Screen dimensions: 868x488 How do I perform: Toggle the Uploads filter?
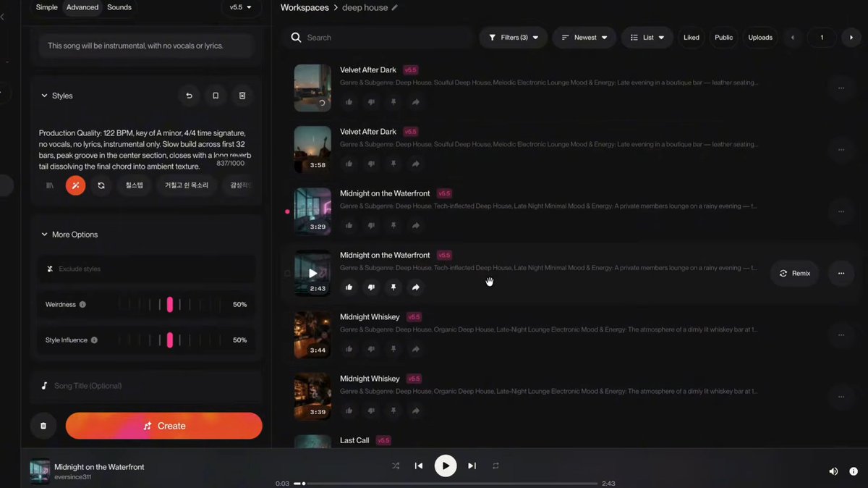pyautogui.click(x=760, y=38)
